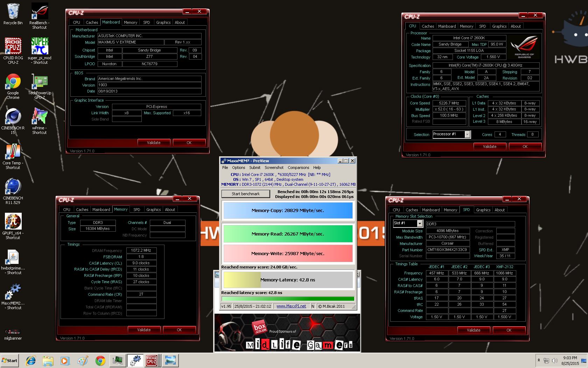Launch Google Chrome from the desktop
Image resolution: width=588 pixels, height=368 pixels.
click(13, 86)
